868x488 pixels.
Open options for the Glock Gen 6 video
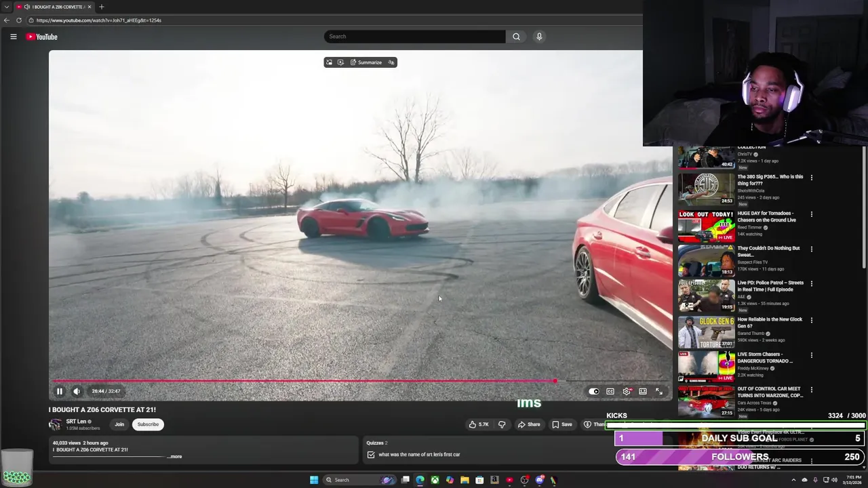pyautogui.click(x=811, y=320)
